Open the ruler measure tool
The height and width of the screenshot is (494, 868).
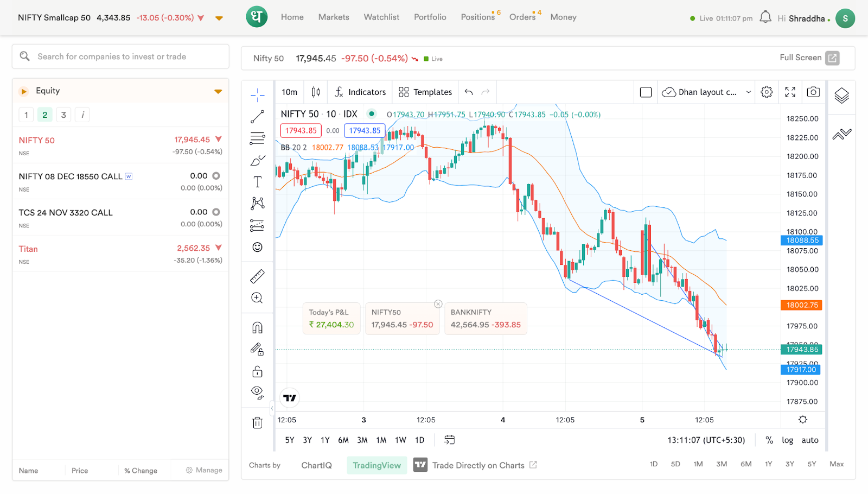click(257, 276)
